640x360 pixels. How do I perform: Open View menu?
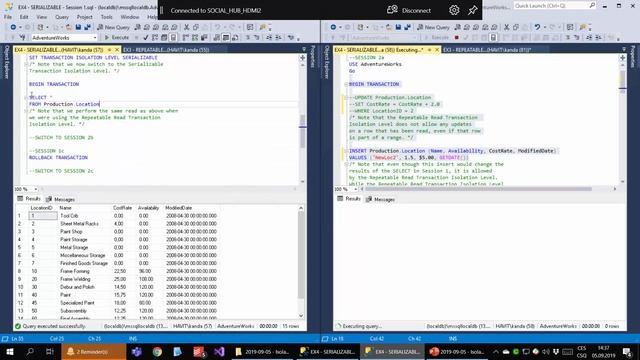42,17
